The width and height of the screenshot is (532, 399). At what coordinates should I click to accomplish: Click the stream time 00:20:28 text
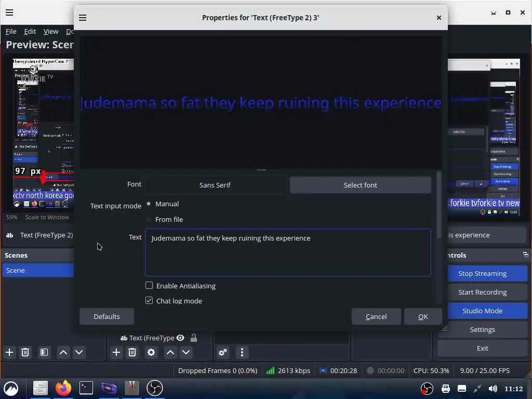coord(343,370)
